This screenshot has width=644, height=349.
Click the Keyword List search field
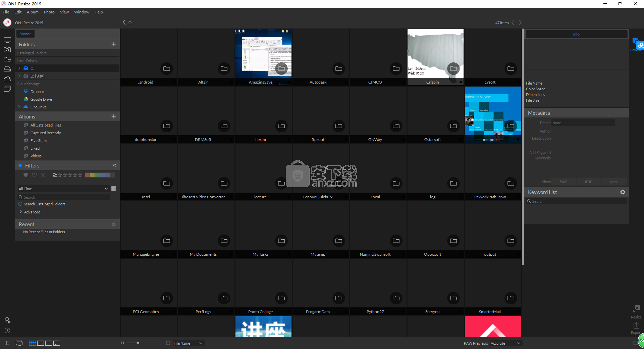click(576, 201)
